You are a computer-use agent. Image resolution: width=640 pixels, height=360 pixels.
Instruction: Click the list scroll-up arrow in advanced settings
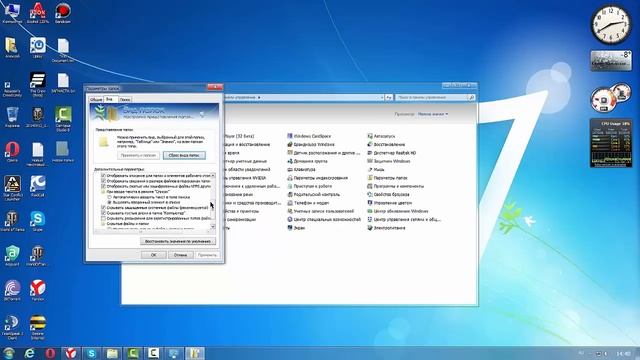213,176
